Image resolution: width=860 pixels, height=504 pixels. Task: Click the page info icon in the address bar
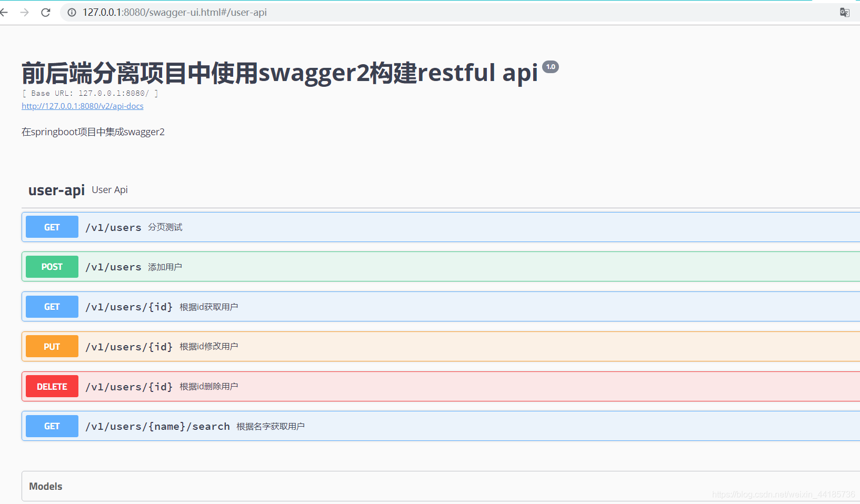[71, 12]
